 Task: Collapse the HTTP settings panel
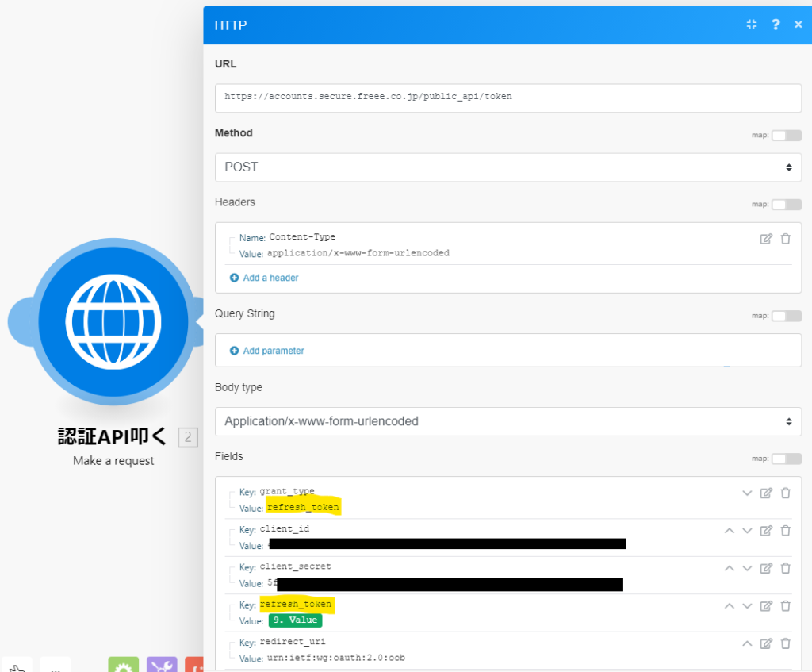(751, 25)
